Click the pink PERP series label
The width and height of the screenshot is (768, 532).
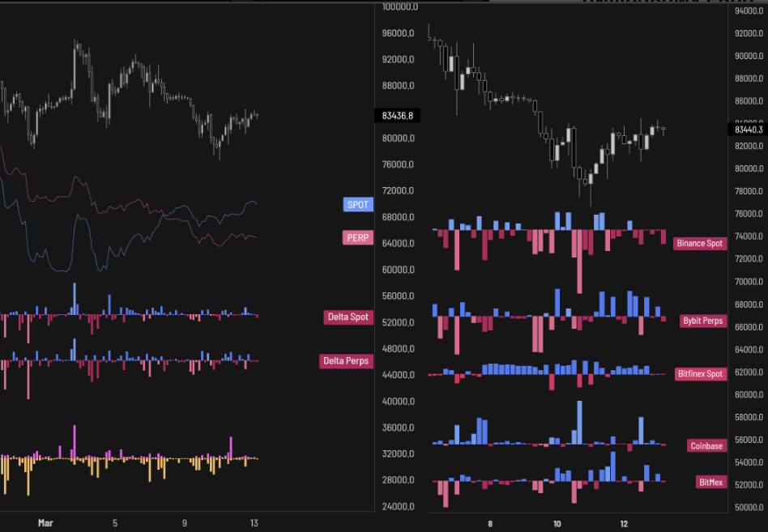[x=357, y=238]
